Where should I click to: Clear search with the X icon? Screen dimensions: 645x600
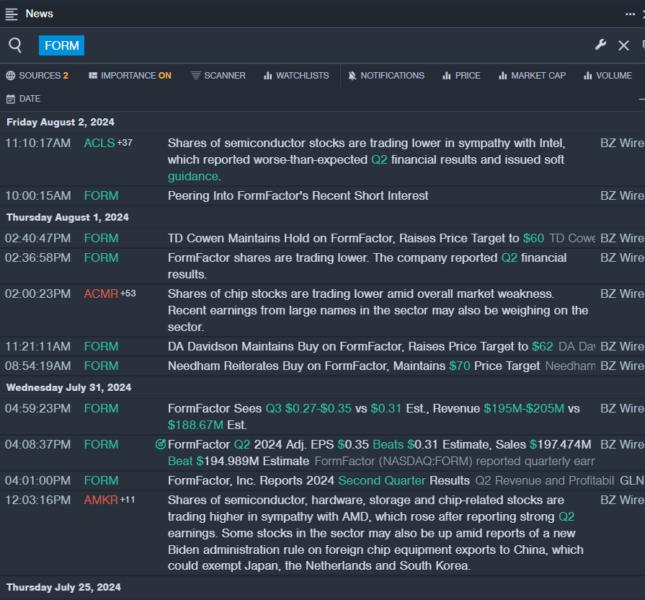click(623, 45)
